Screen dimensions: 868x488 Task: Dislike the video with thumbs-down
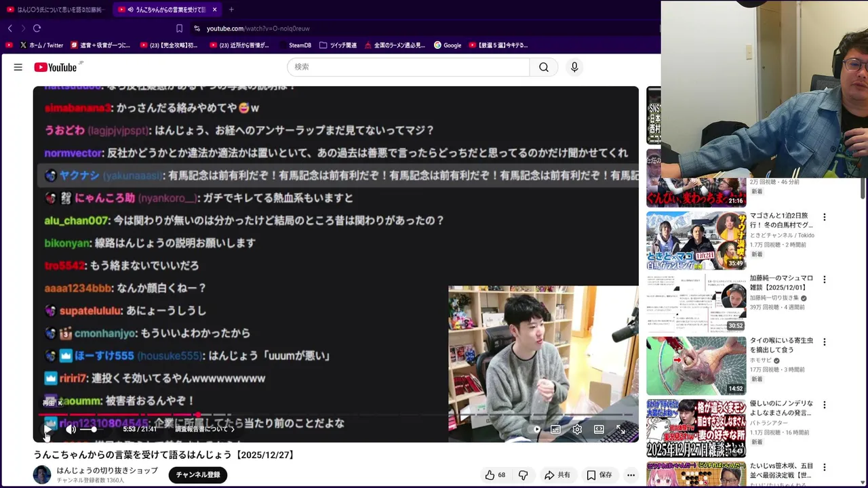click(523, 475)
